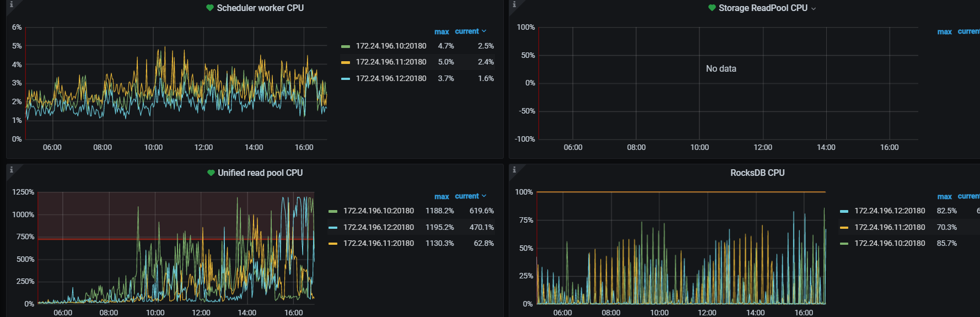The width and height of the screenshot is (980, 317).
Task: Toggle series 172.24.196.10:20180 in Scheduler worker CPU legend
Action: [391, 46]
